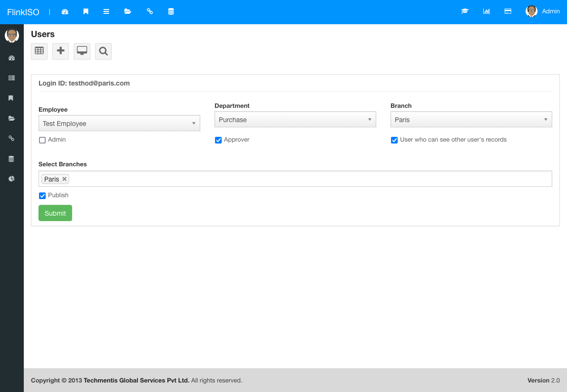The image size is (567, 392).
Task: Focus the Select Branches input field
Action: (x=295, y=179)
